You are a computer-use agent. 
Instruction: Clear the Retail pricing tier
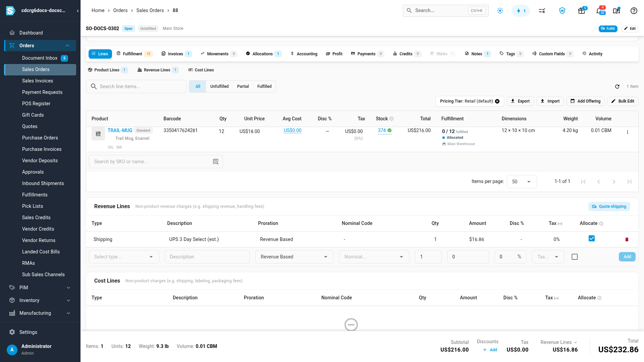[497, 101]
